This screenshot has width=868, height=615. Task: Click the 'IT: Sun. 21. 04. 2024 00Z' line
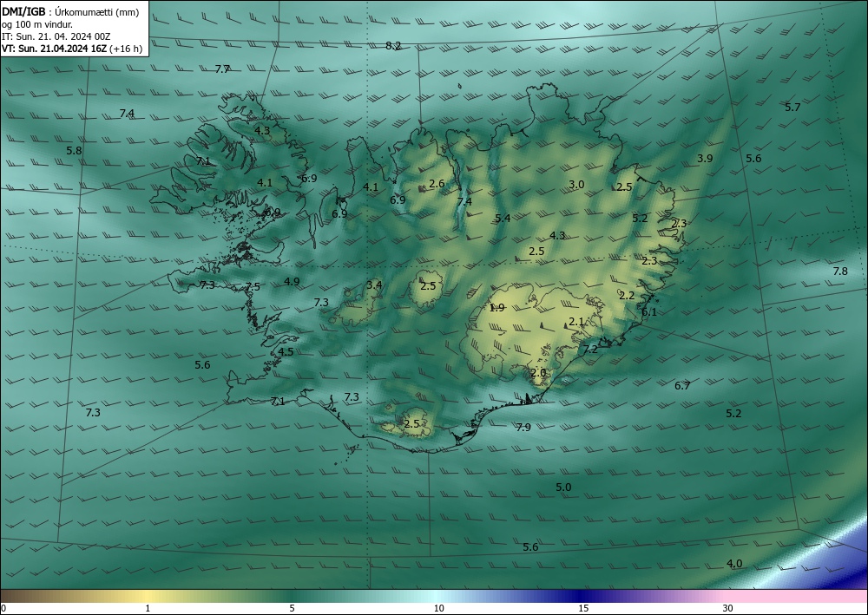pyautogui.click(x=56, y=36)
